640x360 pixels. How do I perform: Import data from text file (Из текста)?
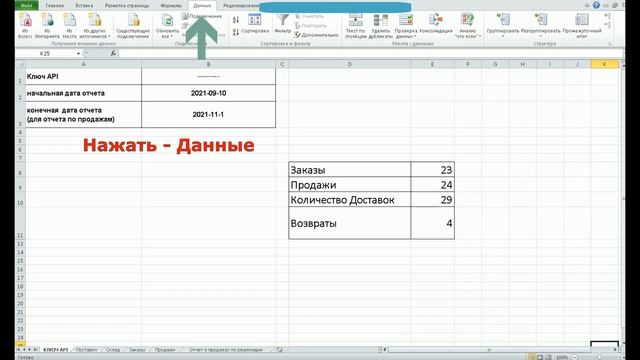69,26
